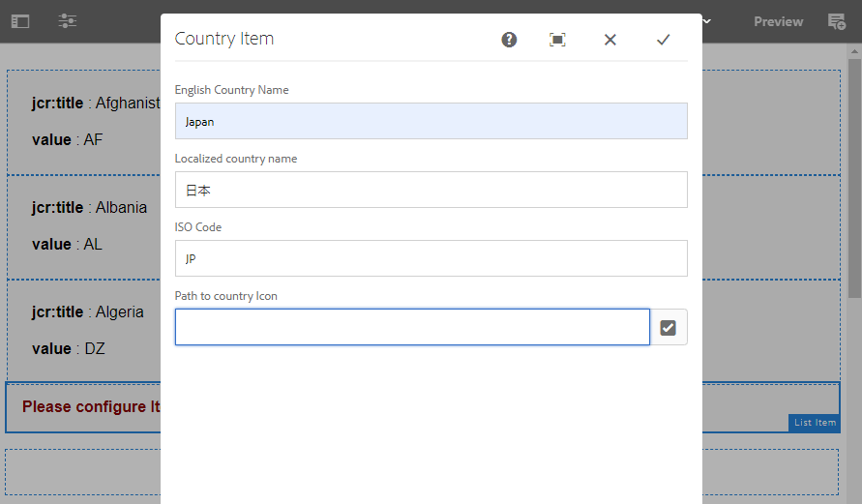Click the Country Item dialog title
The height and width of the screenshot is (504, 862).
click(x=224, y=39)
